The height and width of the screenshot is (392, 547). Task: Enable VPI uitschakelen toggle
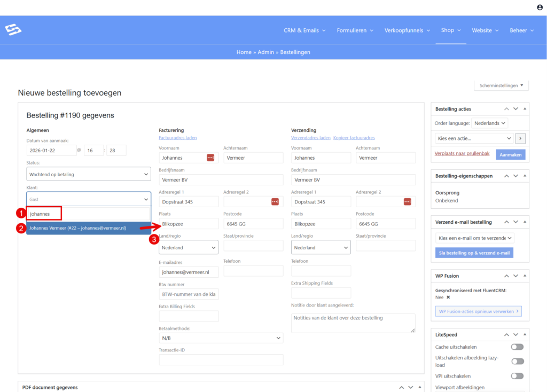(x=517, y=376)
